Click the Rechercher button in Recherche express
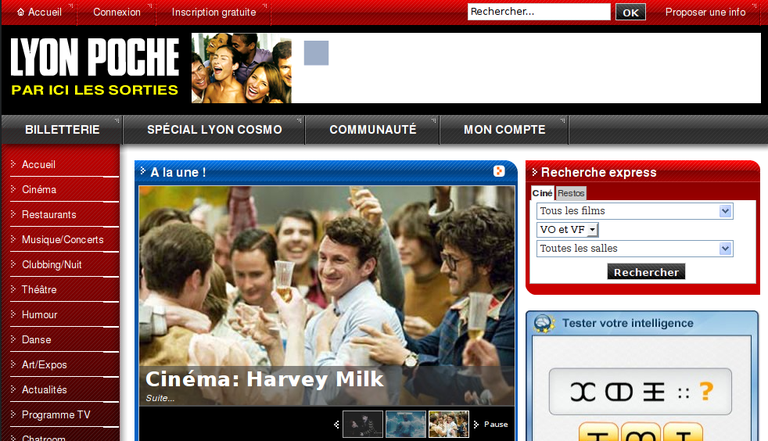 tap(646, 272)
